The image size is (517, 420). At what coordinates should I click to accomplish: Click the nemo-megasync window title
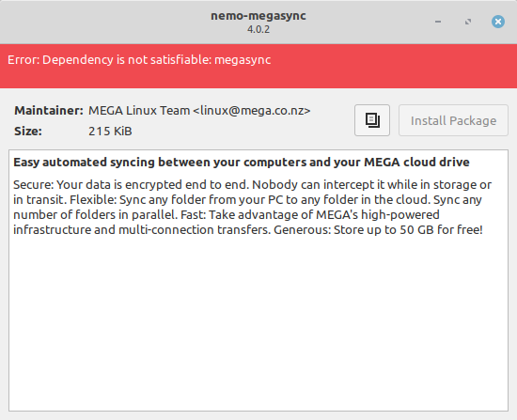(x=258, y=15)
